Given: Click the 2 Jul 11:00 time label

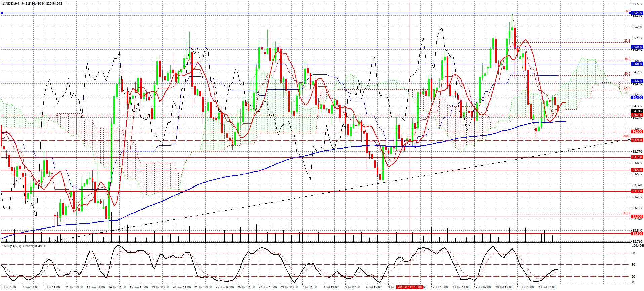Looking at the screenshot, I should pos(309,287).
